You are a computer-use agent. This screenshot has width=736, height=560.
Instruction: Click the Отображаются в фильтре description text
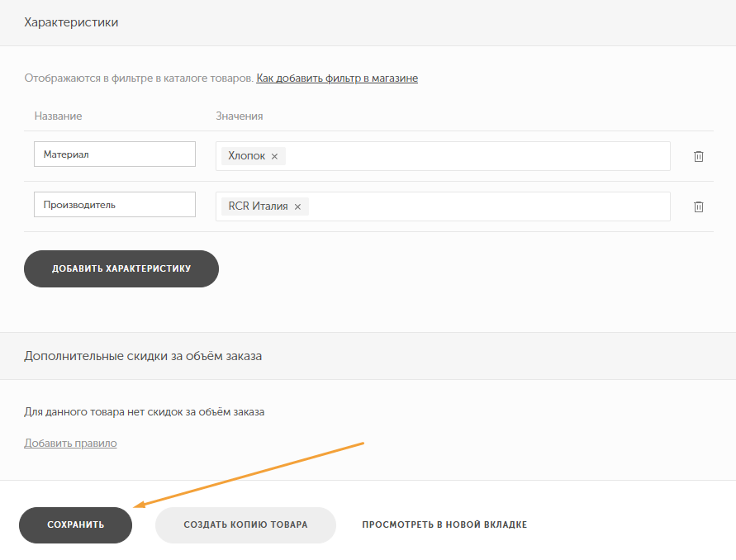(x=139, y=78)
